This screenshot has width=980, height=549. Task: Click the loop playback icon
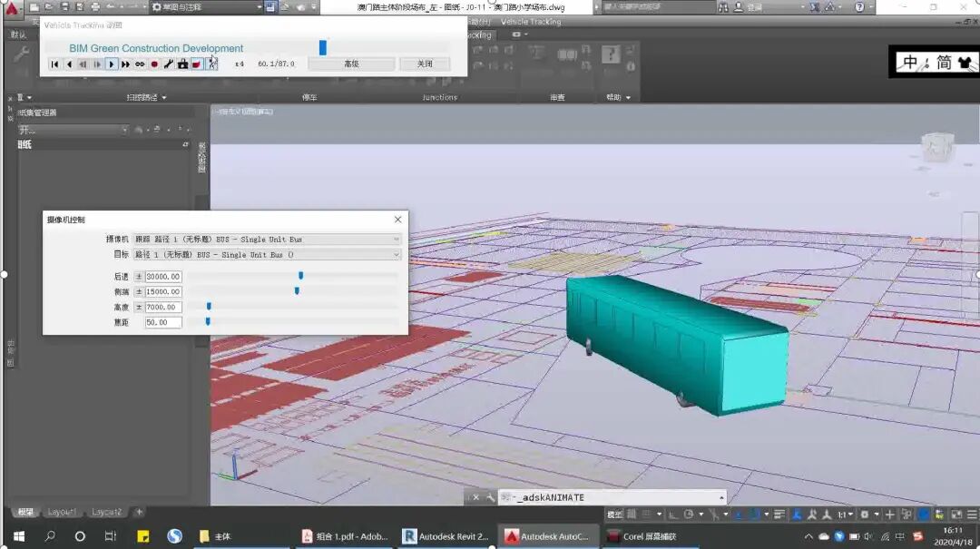point(140,64)
